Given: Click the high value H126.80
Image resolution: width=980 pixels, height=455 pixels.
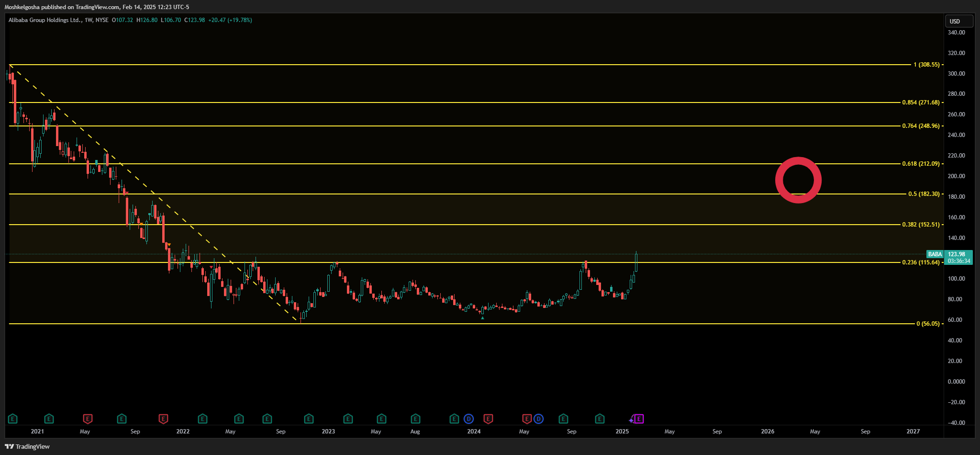Looking at the screenshot, I should pyautogui.click(x=147, y=20).
